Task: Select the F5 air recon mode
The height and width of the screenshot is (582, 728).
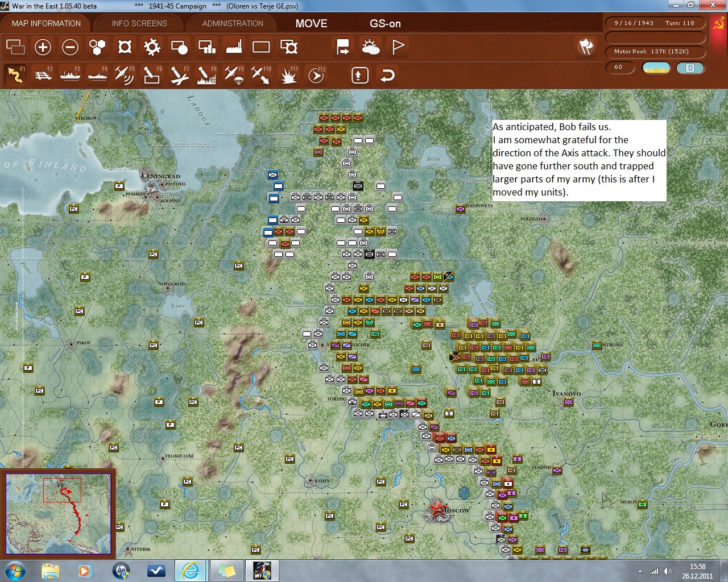Action: point(125,74)
